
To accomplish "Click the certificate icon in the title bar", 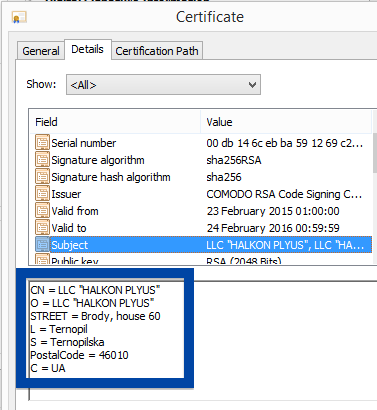I will pyautogui.click(x=19, y=17).
